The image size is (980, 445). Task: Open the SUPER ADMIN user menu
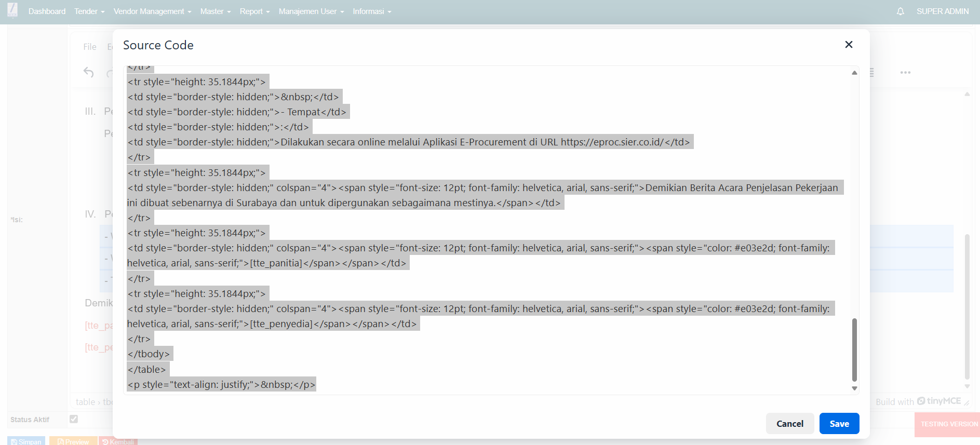[x=943, y=11]
